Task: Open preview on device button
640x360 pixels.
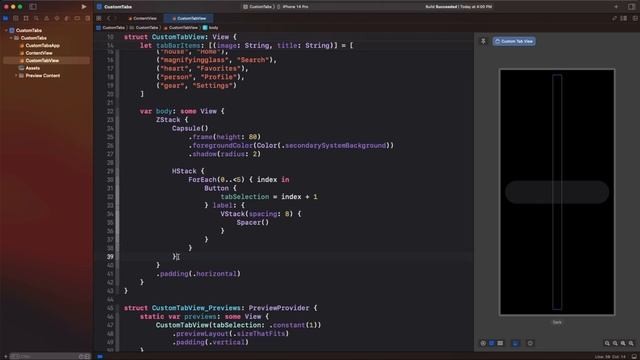Action: pos(530,343)
